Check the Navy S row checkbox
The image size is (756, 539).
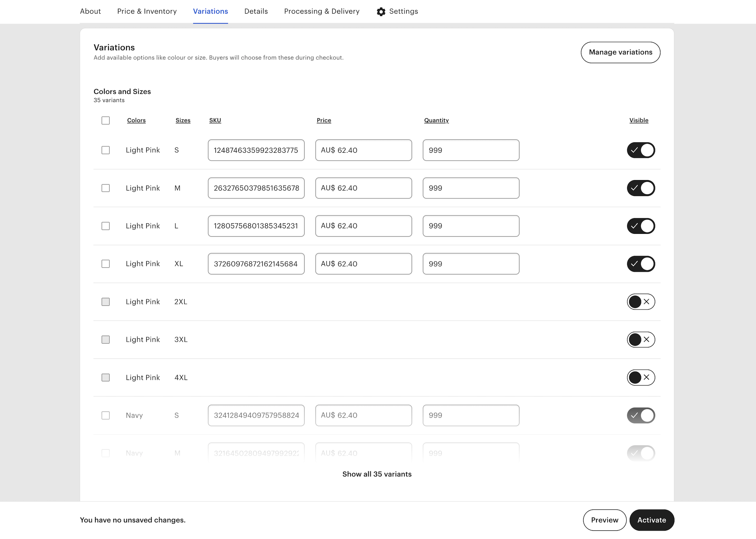point(105,415)
